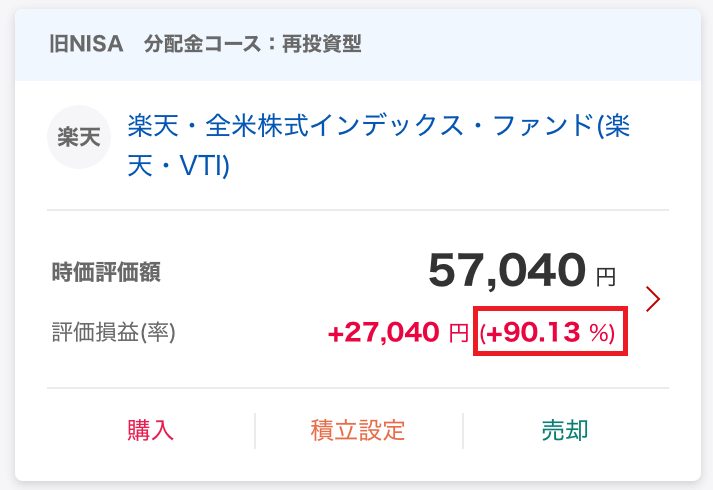The image size is (713, 490).
Task: Click the 時価評価額 label
Action: 106,272
